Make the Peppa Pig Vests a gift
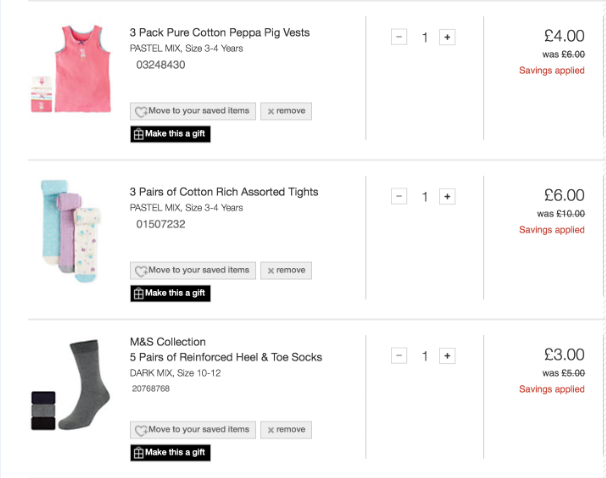This screenshot has width=606, height=478. [x=170, y=134]
